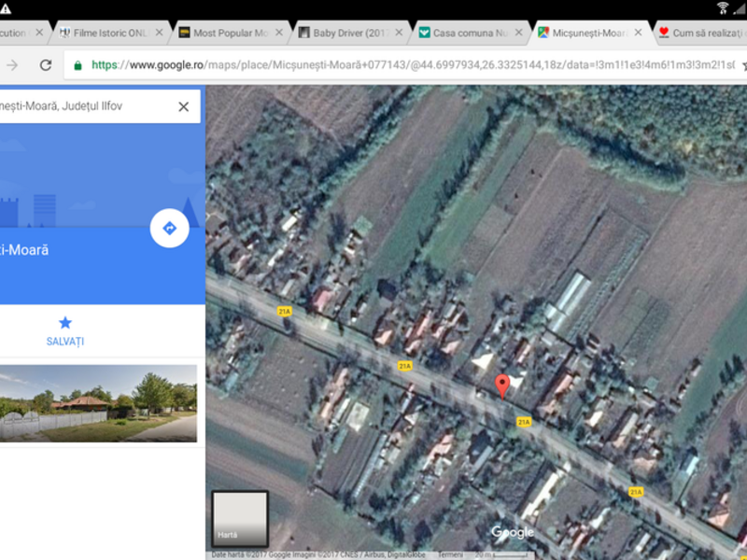Click the red location pin on map
747x560 pixels.
502,385
